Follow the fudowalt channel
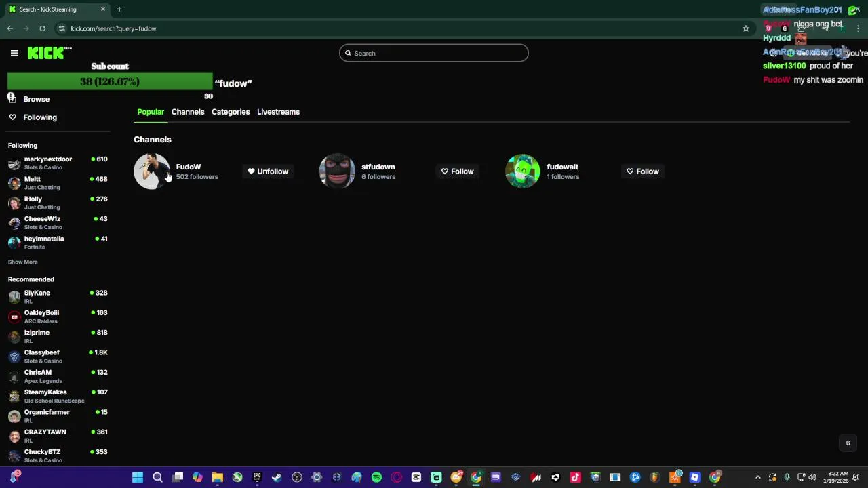The height and width of the screenshot is (488, 868). coord(643,171)
